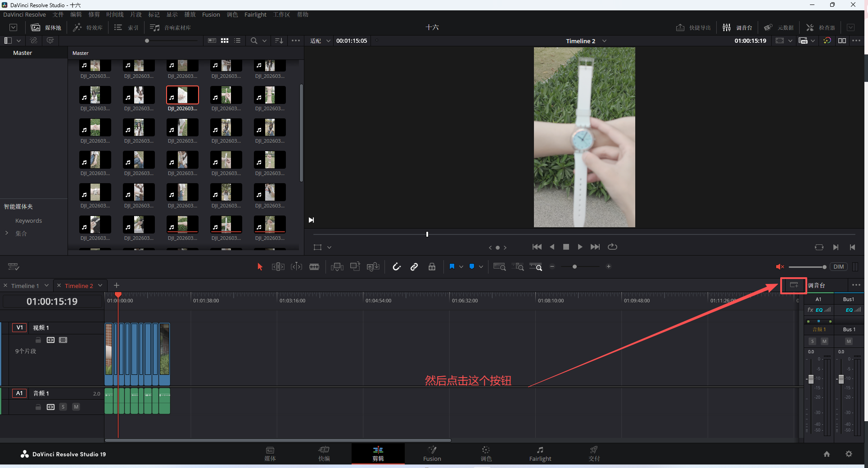Mute audio track A1 with M button

(76, 407)
